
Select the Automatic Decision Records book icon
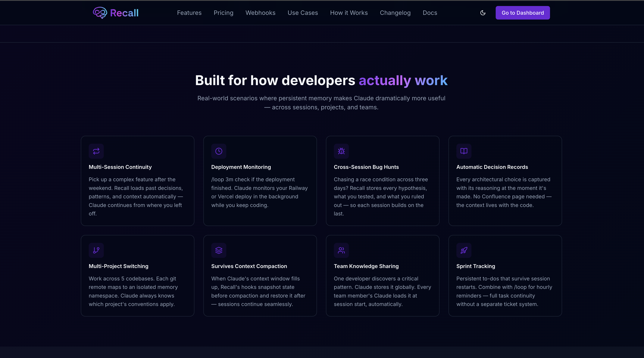click(464, 151)
